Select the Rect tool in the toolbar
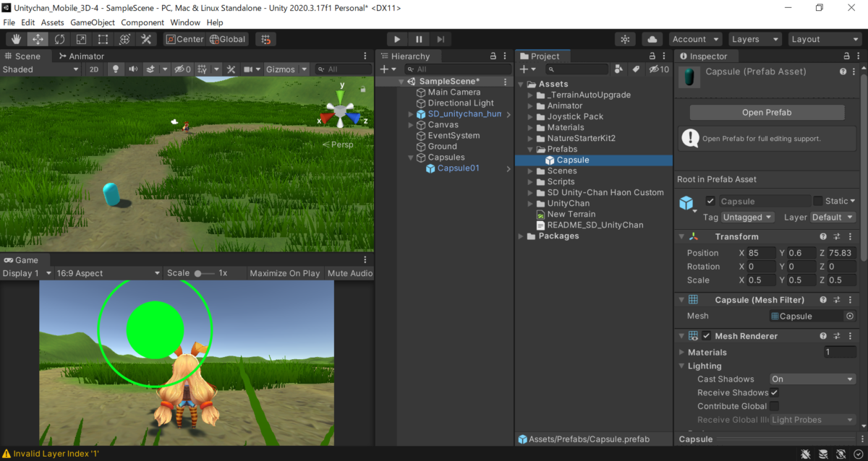This screenshot has height=461, width=868. (103, 39)
